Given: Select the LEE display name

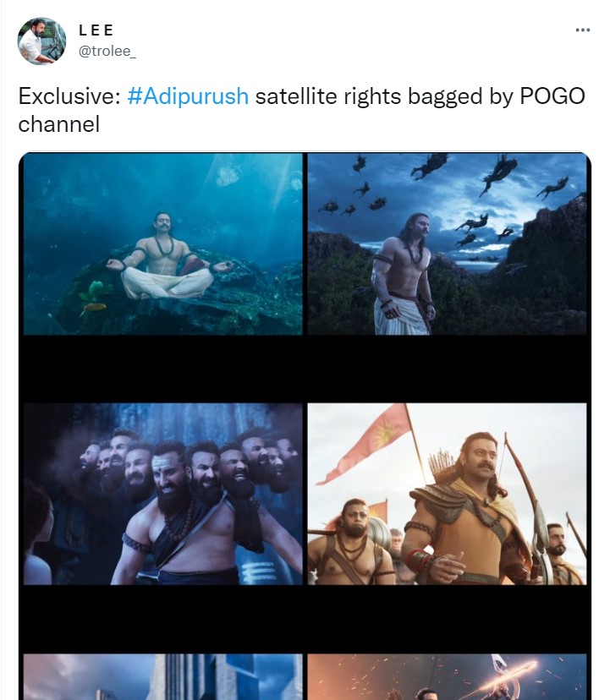Looking at the screenshot, I should [96, 30].
